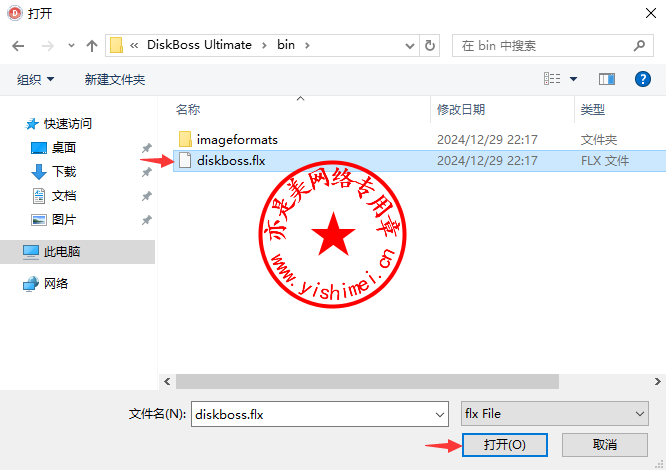Expand the address bar history dropdown
Screen dimensions: 666x470
(x=409, y=46)
